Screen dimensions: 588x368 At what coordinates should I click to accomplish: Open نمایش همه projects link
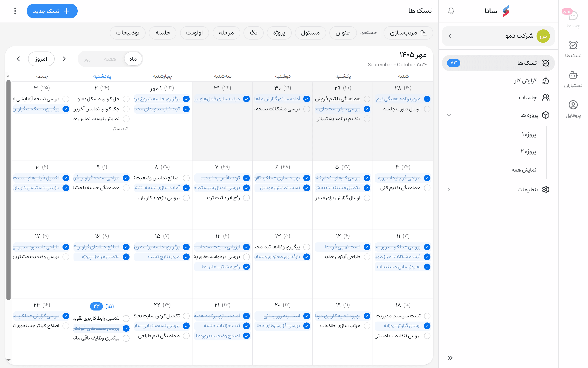524,170
